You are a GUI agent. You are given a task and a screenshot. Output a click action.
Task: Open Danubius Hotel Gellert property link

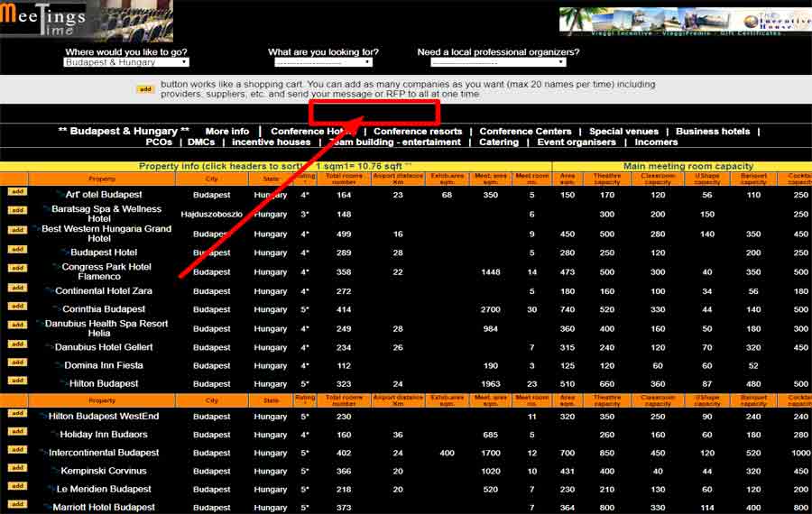(x=104, y=347)
